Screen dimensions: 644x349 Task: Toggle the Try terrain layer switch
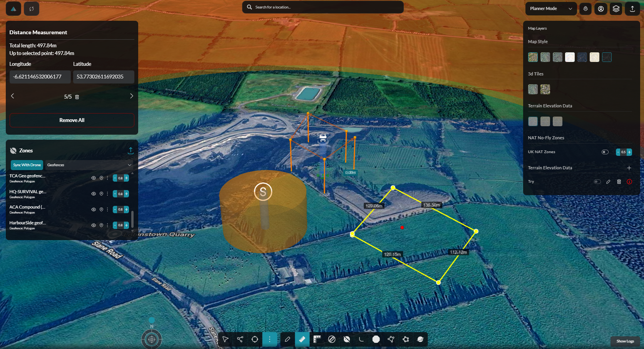[x=597, y=182]
